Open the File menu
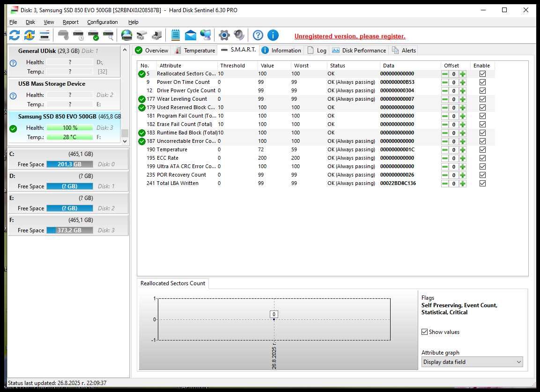Screen dimensions: 540x392 pos(13,22)
